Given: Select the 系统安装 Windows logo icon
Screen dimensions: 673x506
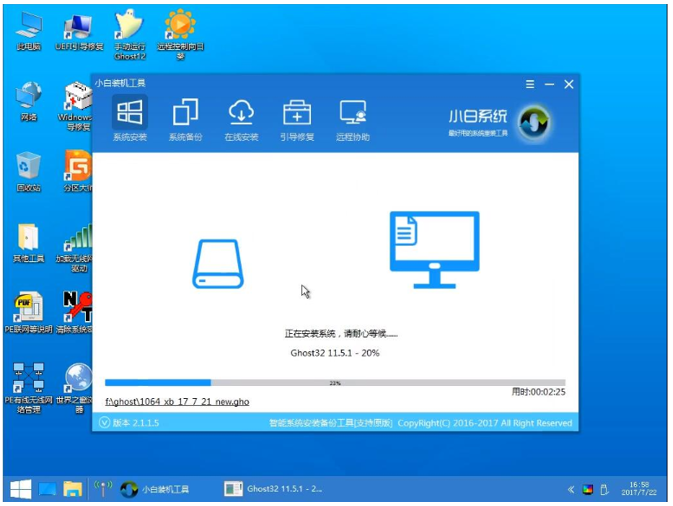Looking at the screenshot, I should point(129,112).
